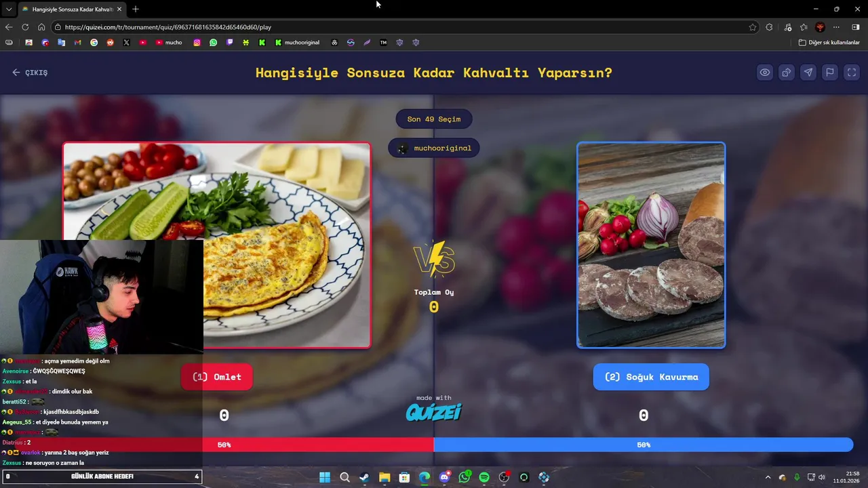868x488 pixels.
Task: Open Windows taskbar search
Action: point(344,477)
